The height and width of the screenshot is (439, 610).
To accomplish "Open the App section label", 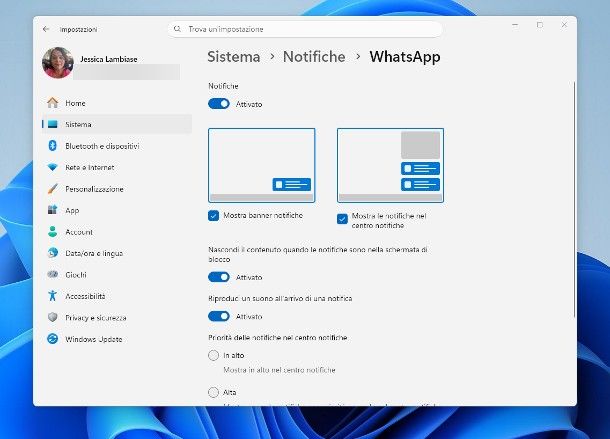I will [x=72, y=211].
